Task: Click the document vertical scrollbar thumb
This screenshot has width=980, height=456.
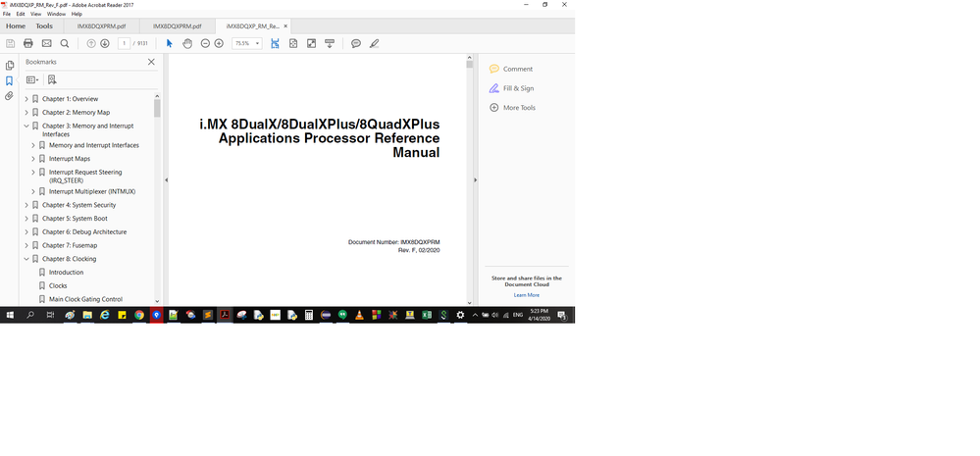Action: tap(469, 65)
